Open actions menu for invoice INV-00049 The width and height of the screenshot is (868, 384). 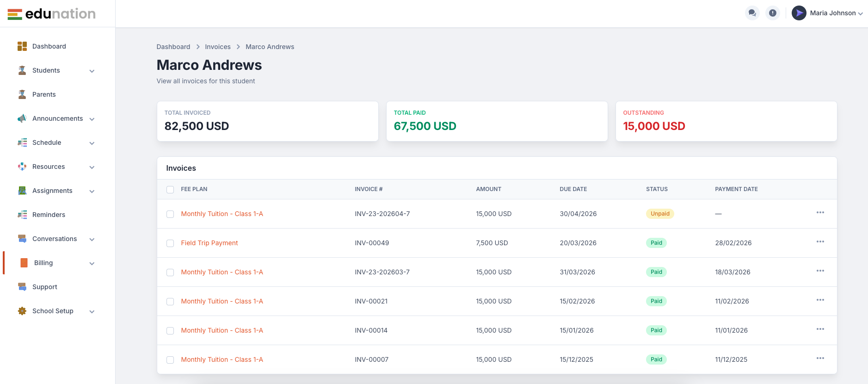pos(820,242)
